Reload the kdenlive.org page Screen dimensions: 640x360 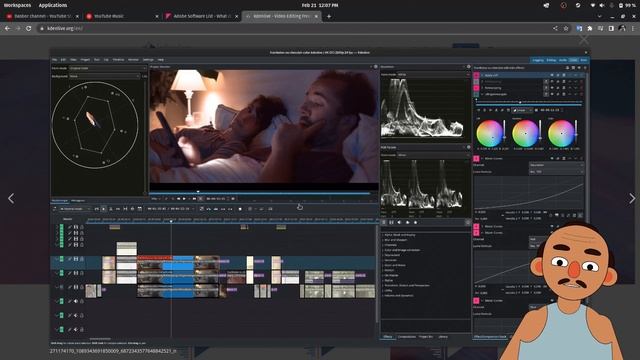pos(29,28)
